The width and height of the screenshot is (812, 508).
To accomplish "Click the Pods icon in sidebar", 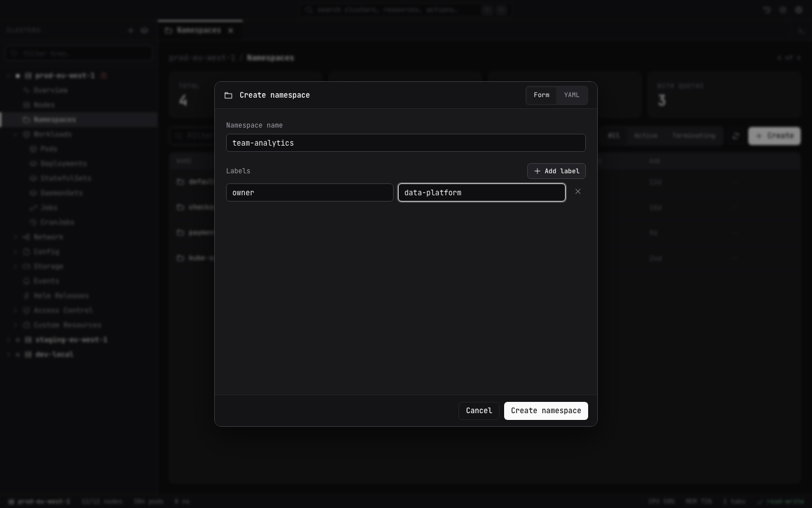I will click(x=33, y=149).
